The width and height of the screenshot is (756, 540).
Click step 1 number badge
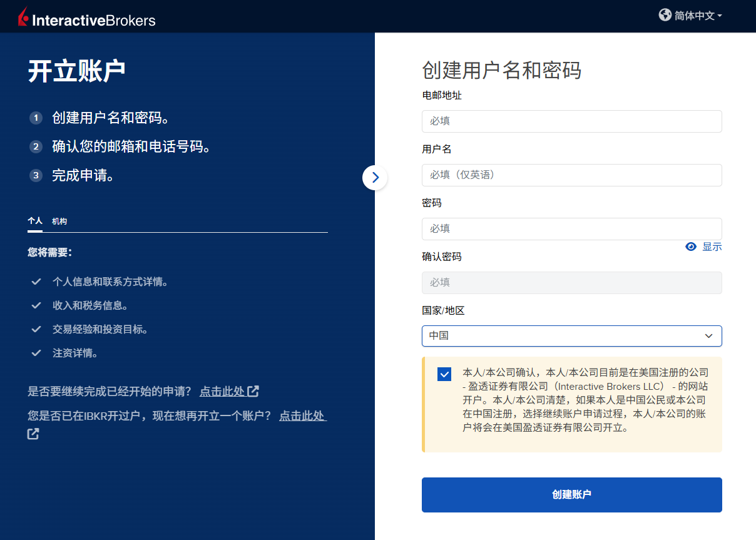click(36, 118)
